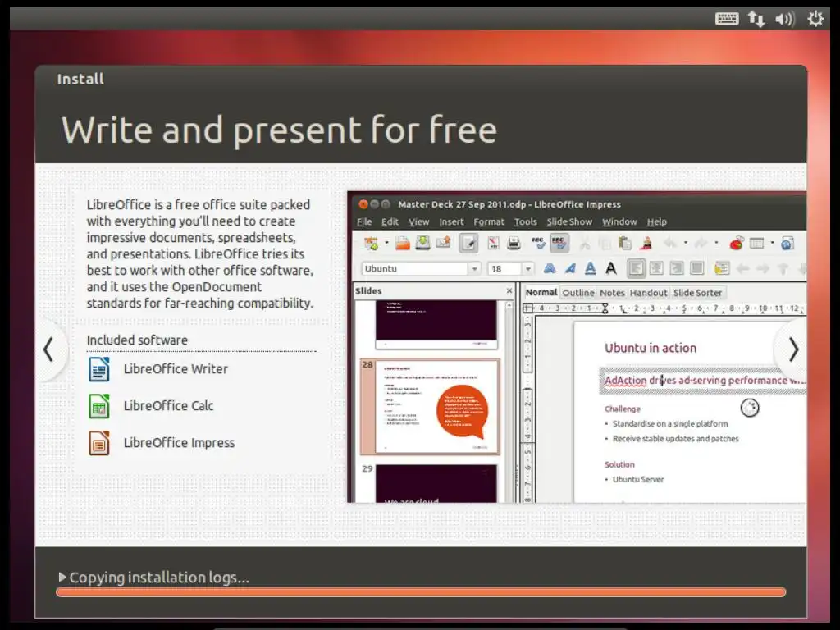
Task: Click the Format Paintbrush icon
Action: 646,243
